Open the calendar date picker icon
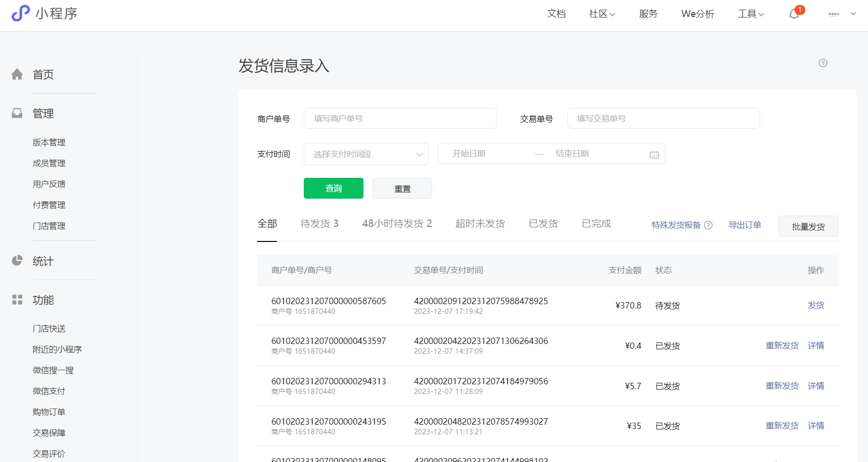Screen dimensions: 868x462 [x=654, y=154]
